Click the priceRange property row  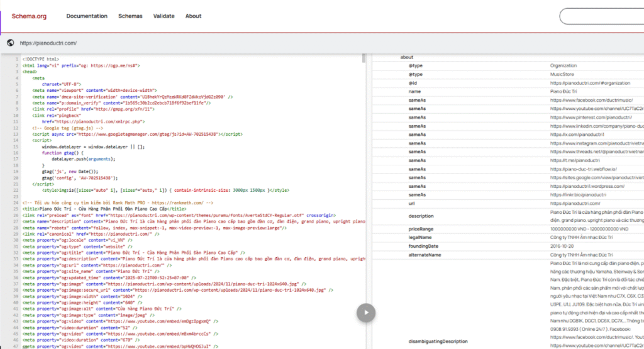[x=421, y=229]
